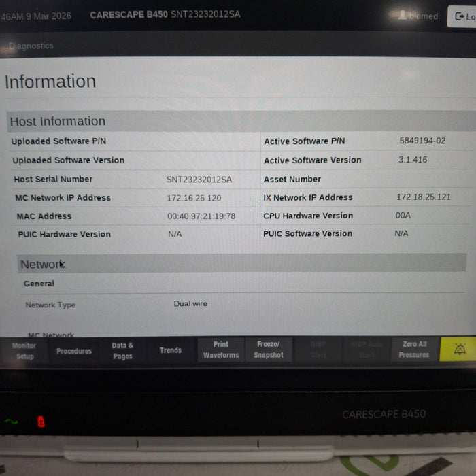476x476 pixels.
Task: Open Data & Pages
Action: pos(122,351)
